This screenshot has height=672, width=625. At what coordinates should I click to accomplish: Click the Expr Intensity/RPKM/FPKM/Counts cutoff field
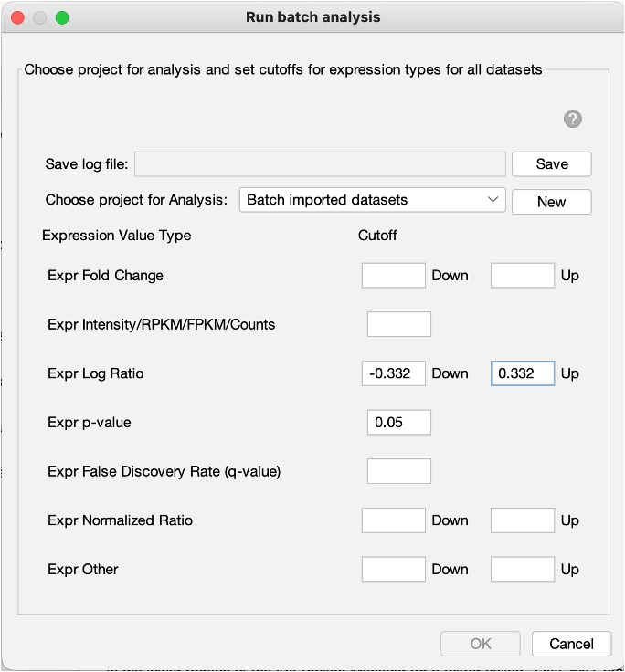pyautogui.click(x=398, y=324)
